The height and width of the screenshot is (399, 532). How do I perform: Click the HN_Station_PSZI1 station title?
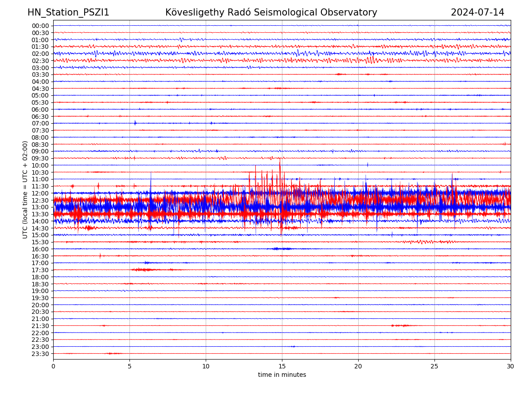pos(68,12)
